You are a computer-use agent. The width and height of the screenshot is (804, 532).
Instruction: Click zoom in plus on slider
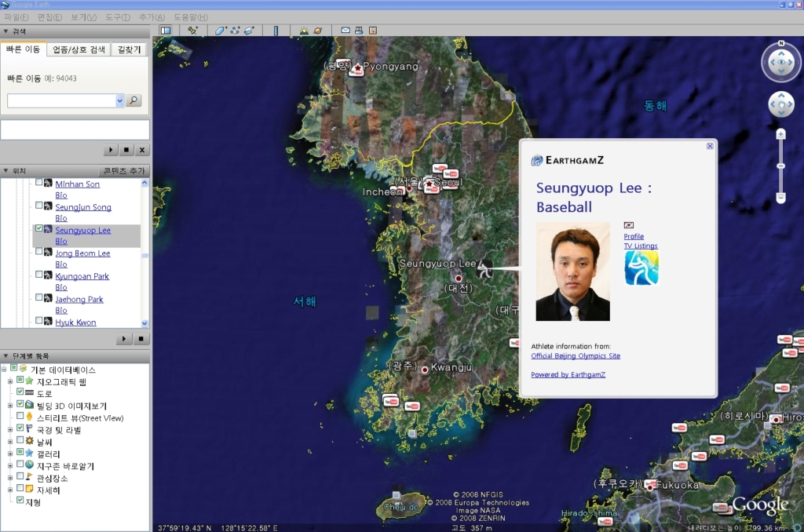point(780,134)
